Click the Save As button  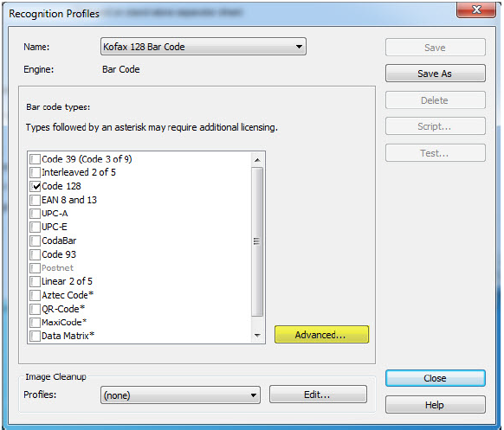[x=436, y=74]
